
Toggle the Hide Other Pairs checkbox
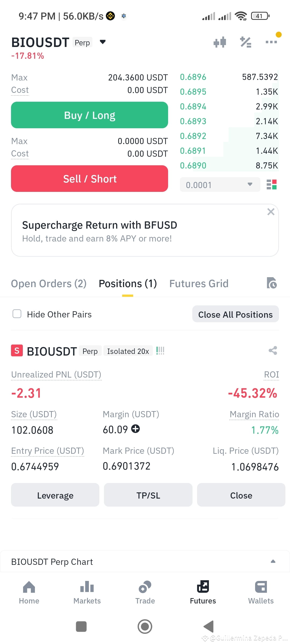coord(17,314)
